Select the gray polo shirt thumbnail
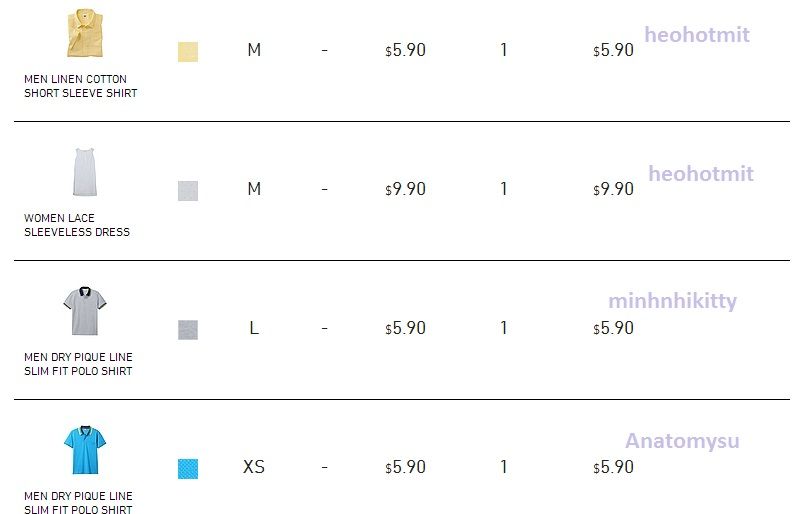Screen dimensions: 805x514 [x=85, y=310]
